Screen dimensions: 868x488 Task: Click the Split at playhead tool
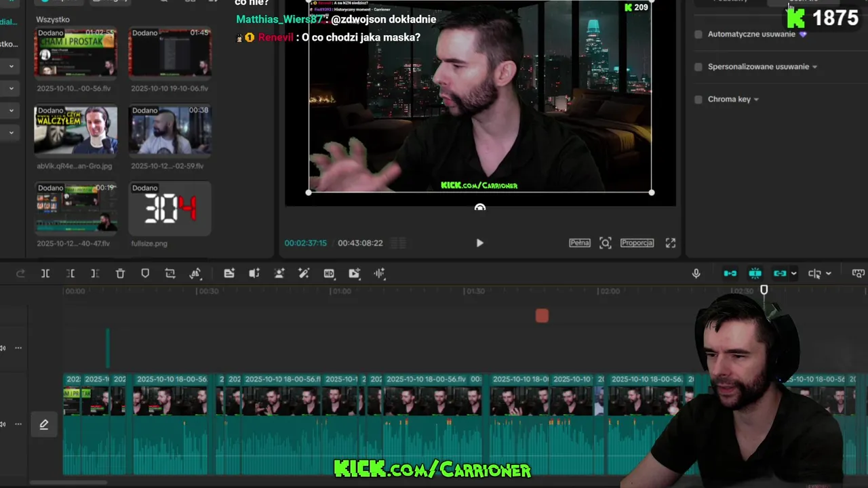[x=45, y=273]
